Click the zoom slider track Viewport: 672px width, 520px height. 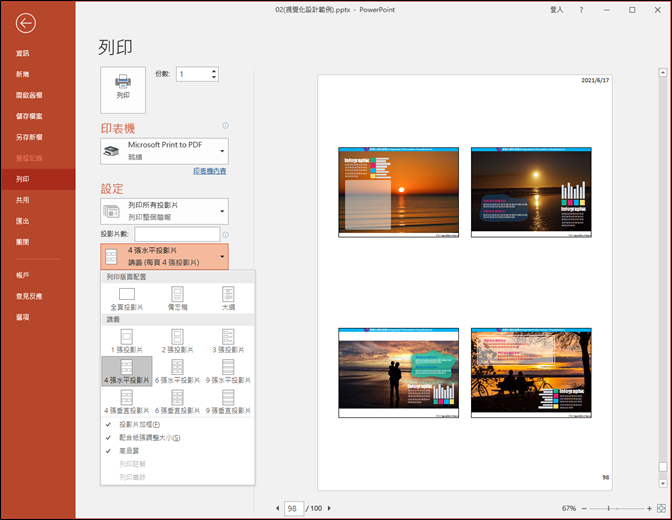[617, 508]
